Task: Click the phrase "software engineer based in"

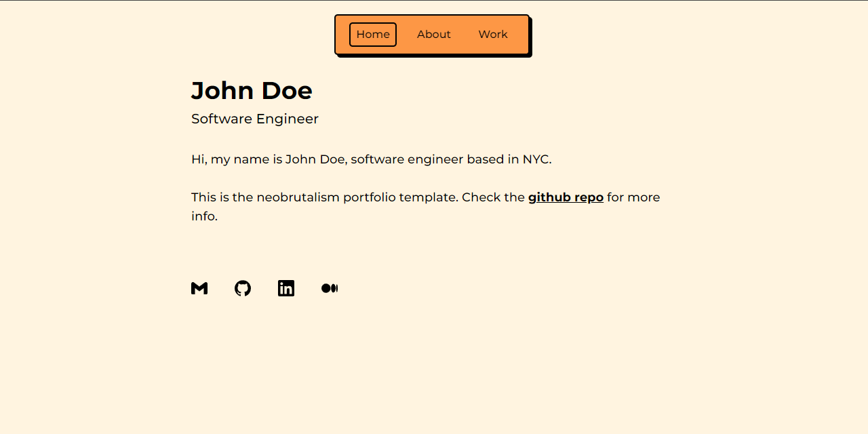Action: [x=435, y=159]
